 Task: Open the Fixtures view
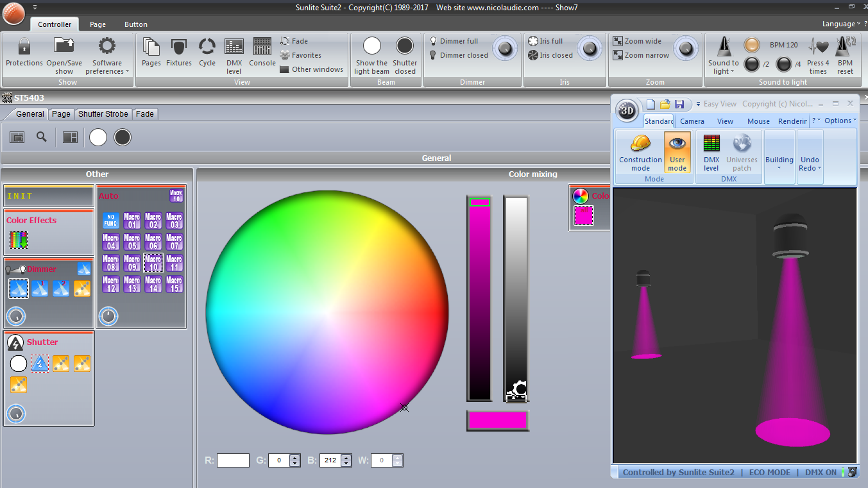[179, 47]
